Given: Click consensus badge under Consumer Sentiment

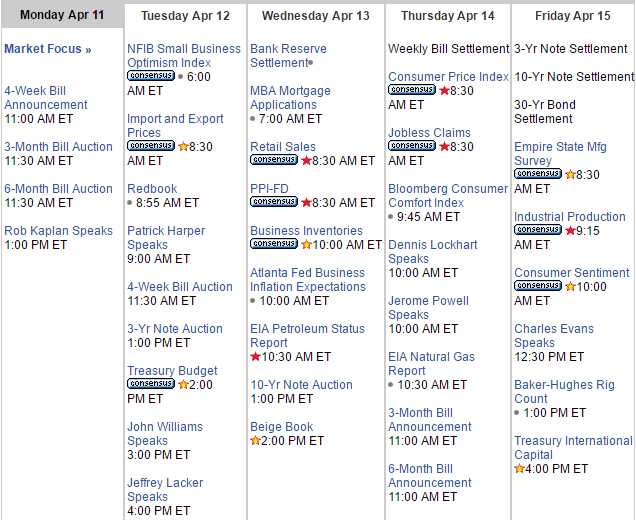Looking at the screenshot, I should [x=538, y=286].
